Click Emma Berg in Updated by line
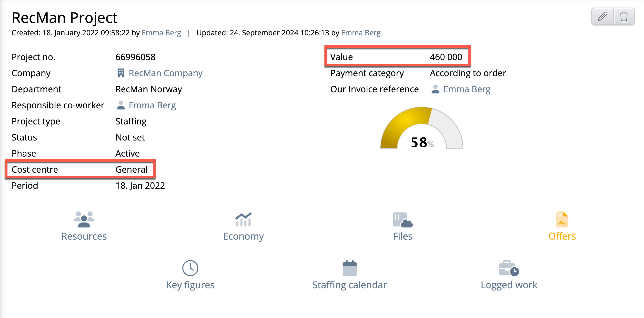 tap(361, 33)
